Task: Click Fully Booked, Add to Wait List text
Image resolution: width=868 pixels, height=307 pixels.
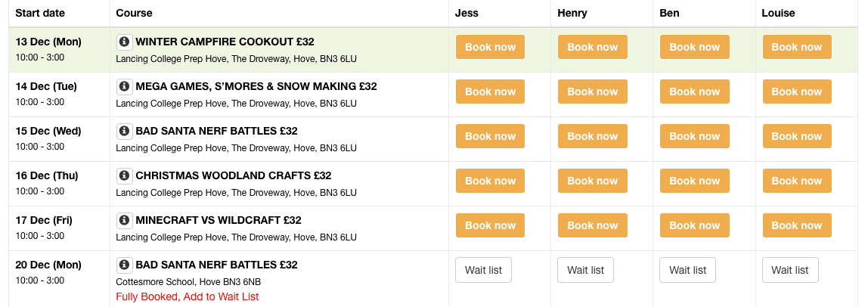Action: pos(187,296)
